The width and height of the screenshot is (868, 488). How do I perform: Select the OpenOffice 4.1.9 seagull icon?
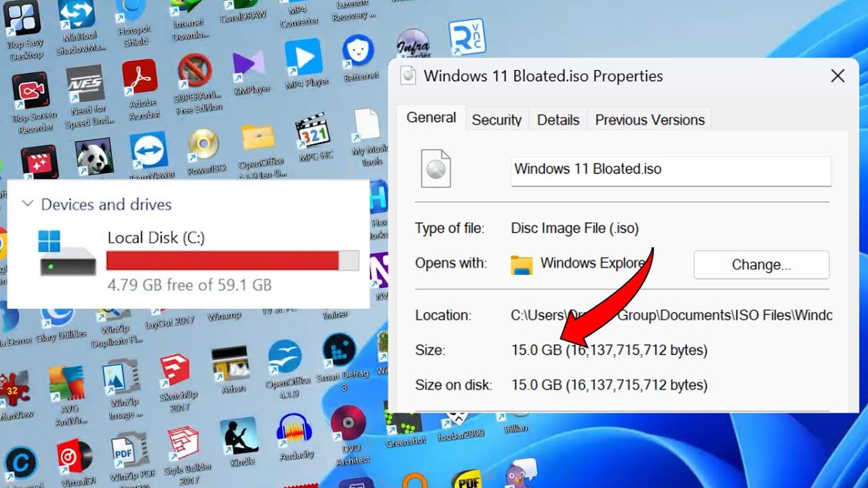pos(285,358)
